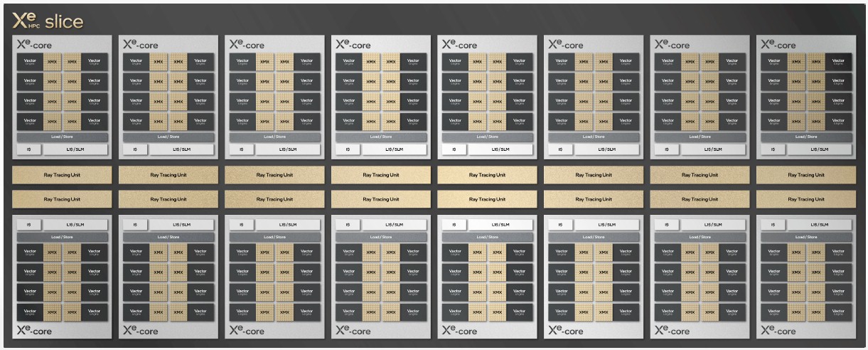Select L1$ / SLM block in bottom-left Xe-core
This screenshot has height=350, width=868.
(75, 225)
